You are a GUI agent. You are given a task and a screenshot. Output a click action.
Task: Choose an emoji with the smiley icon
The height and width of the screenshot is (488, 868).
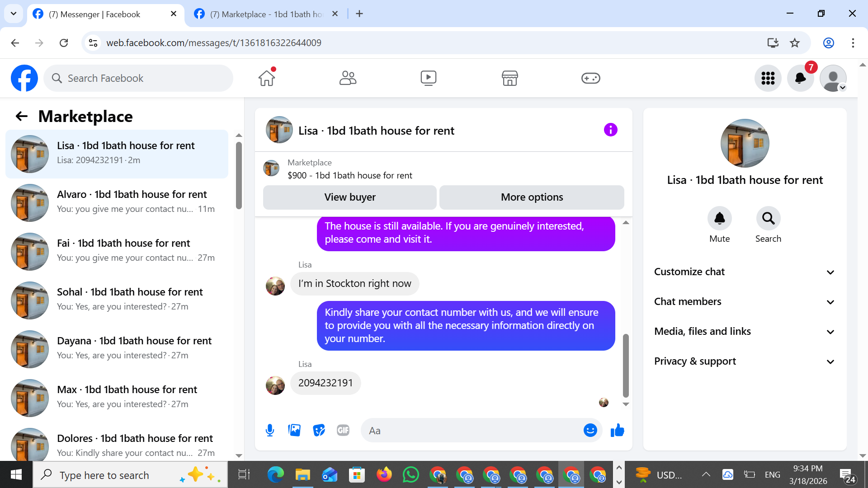coord(590,430)
